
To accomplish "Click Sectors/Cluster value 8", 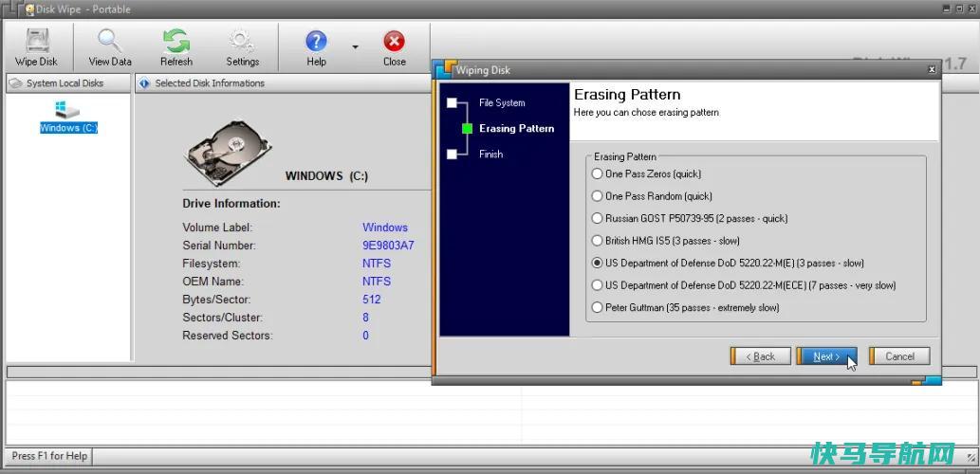I will point(365,318).
